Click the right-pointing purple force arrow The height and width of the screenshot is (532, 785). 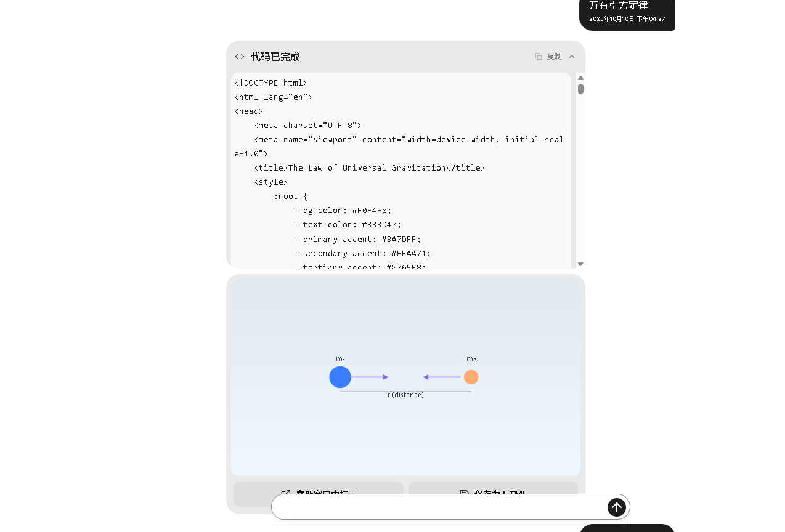pyautogui.click(x=370, y=377)
